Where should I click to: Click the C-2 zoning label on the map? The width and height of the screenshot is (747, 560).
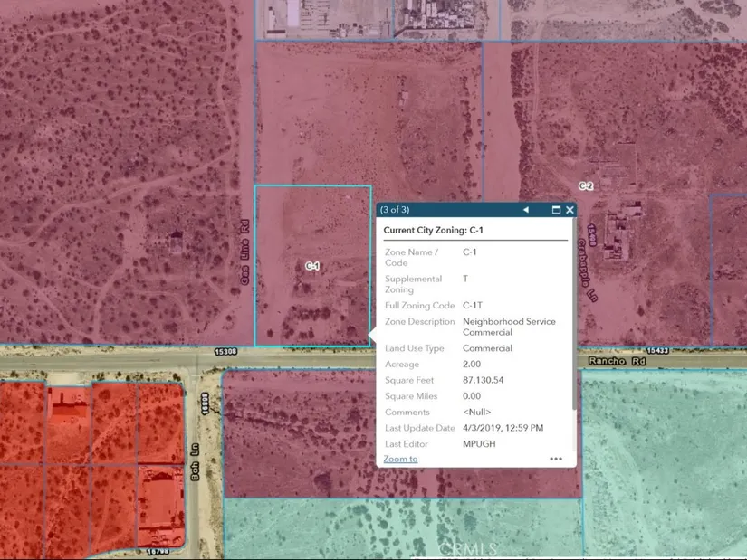[x=586, y=186]
